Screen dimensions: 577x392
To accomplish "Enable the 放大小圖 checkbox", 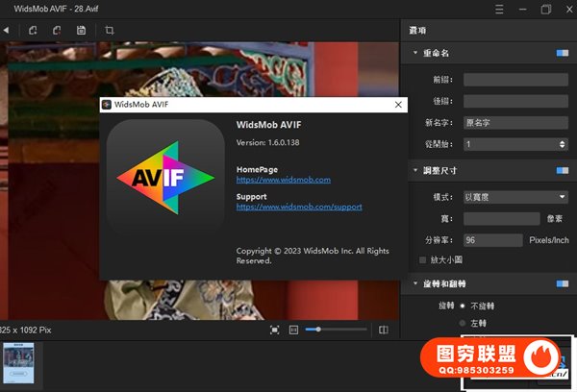I will click(x=423, y=259).
